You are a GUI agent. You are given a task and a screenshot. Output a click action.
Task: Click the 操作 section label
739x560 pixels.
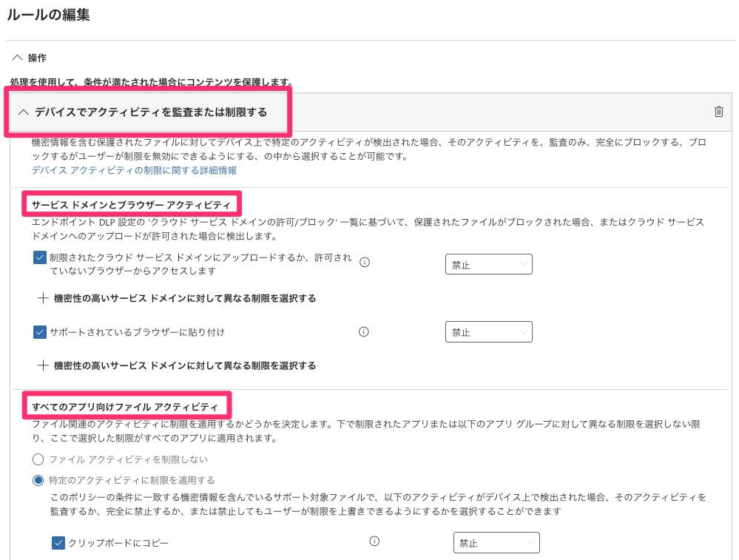pyautogui.click(x=37, y=58)
